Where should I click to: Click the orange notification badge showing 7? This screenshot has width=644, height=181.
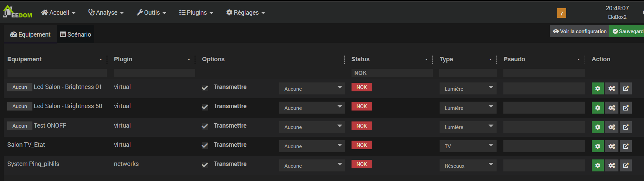click(x=561, y=13)
